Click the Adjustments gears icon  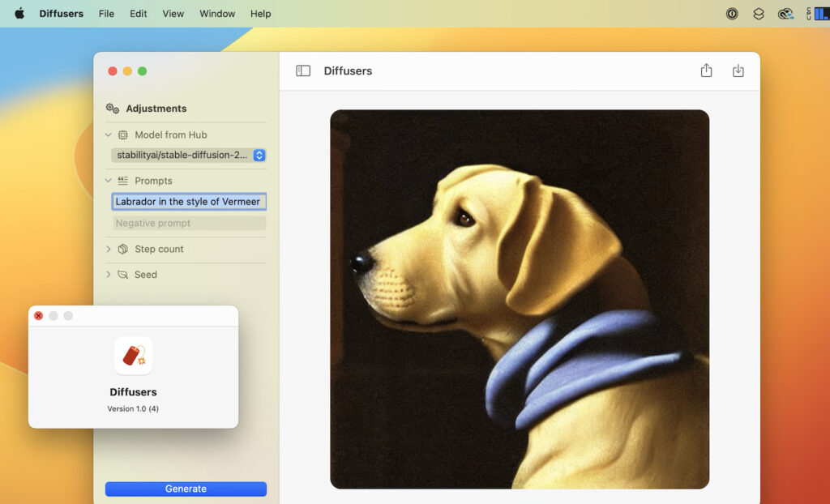[111, 108]
